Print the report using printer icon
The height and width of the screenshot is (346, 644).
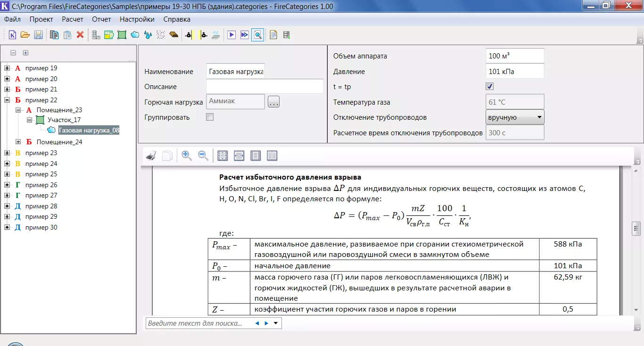(151, 156)
